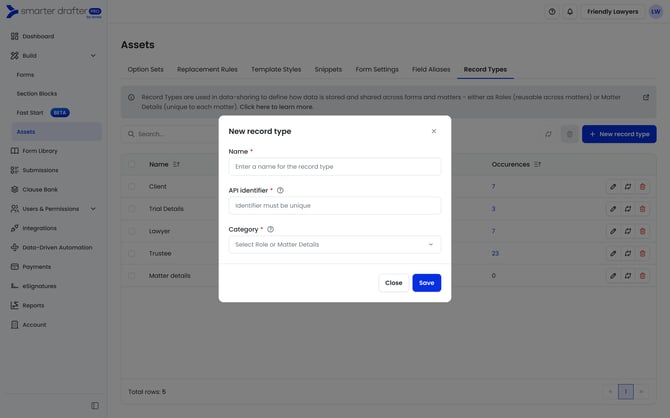The height and width of the screenshot is (418, 670).
Task: Click the API identifier help icon
Action: (x=280, y=190)
